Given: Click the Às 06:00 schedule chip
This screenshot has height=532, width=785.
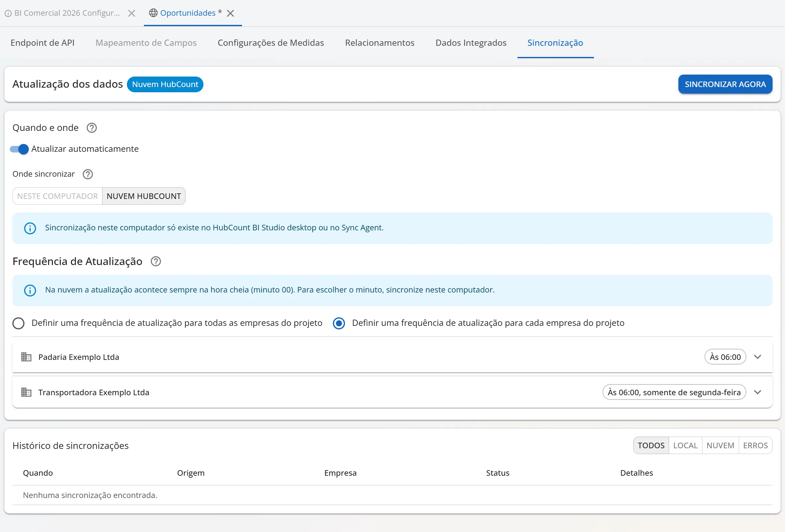Looking at the screenshot, I should [725, 357].
